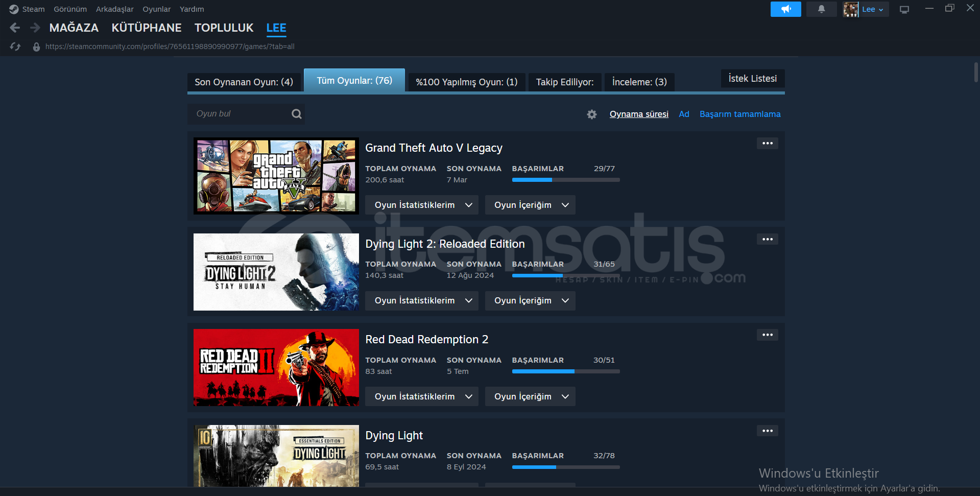This screenshot has width=980, height=496.
Task: Go to MAĞAZA section
Action: click(74, 28)
